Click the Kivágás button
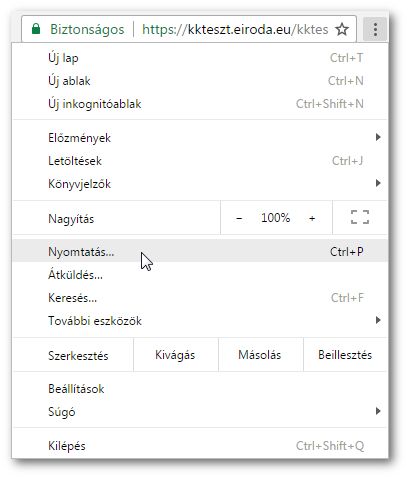The image size is (408, 478). pyautogui.click(x=176, y=355)
